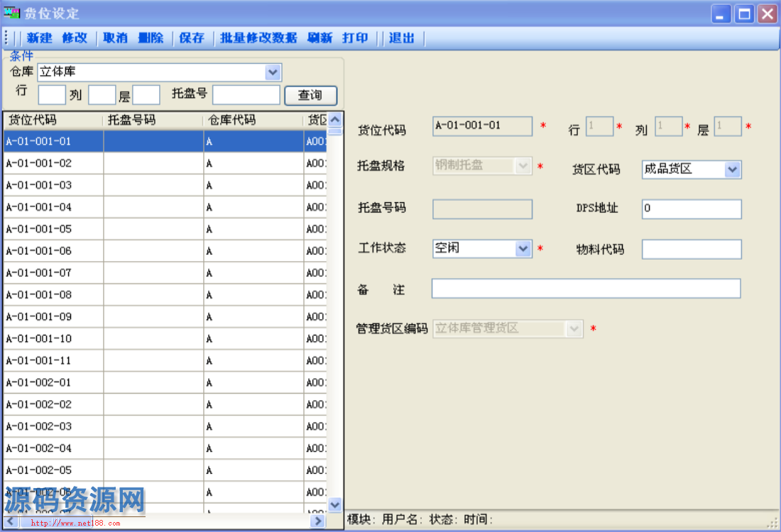
Task: Click 打印 in the toolbar
Action: click(x=355, y=38)
